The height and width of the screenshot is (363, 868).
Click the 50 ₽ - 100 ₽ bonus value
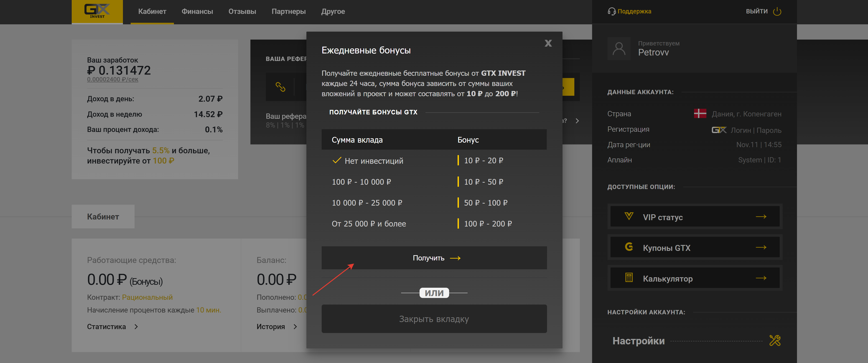click(486, 203)
